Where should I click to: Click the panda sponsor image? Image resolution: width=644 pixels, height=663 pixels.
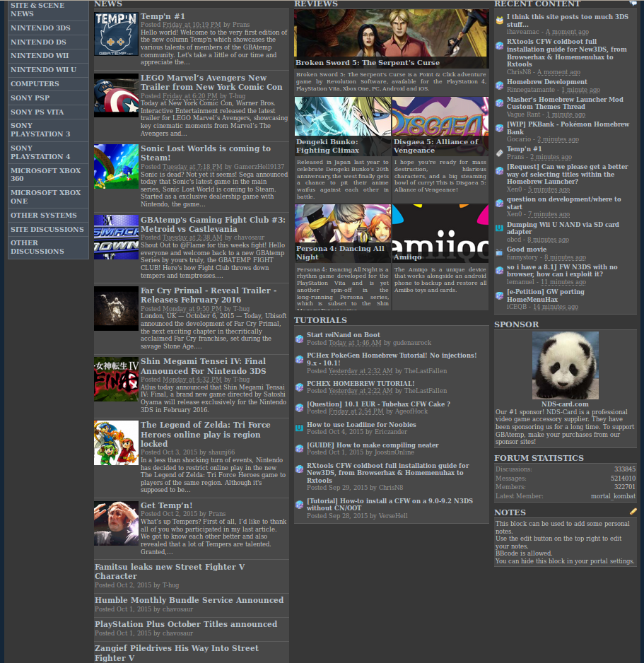coord(566,365)
